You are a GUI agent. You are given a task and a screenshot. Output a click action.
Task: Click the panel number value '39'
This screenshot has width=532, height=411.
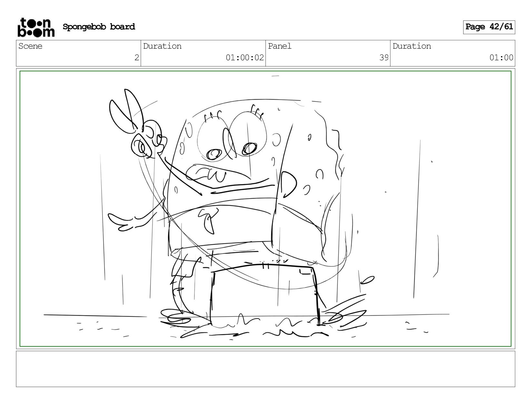point(384,58)
